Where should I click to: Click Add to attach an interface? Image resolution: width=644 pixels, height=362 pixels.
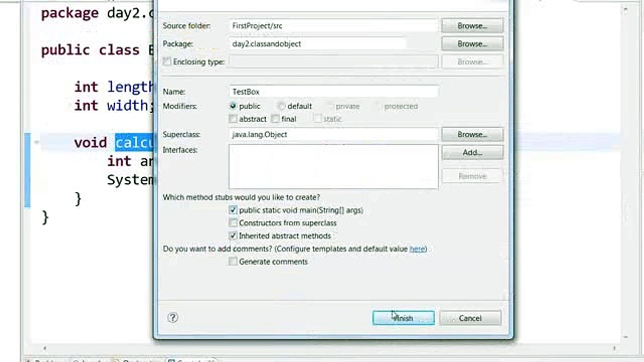coord(472,153)
